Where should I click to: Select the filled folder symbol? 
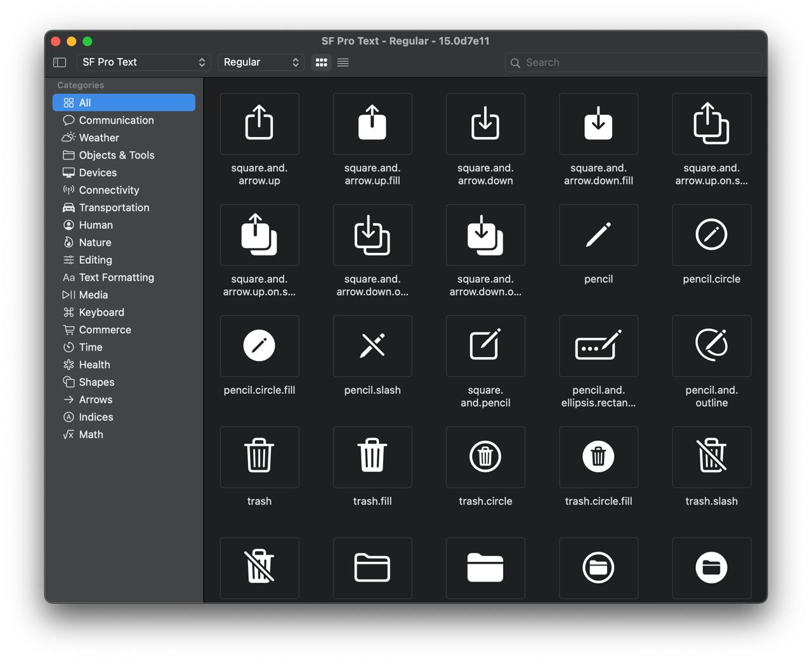point(485,568)
